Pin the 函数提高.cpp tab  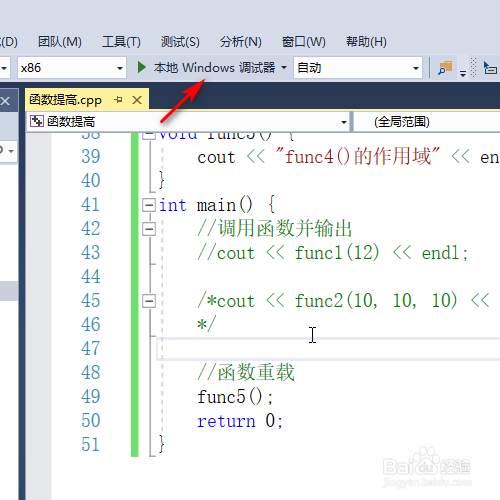coord(118,100)
